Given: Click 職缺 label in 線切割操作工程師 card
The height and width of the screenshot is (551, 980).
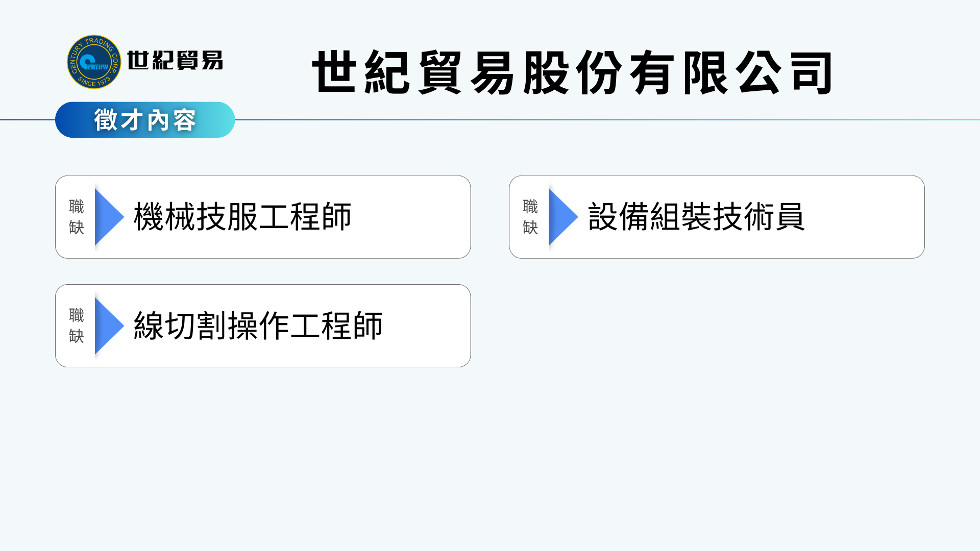Looking at the screenshot, I should [x=77, y=325].
